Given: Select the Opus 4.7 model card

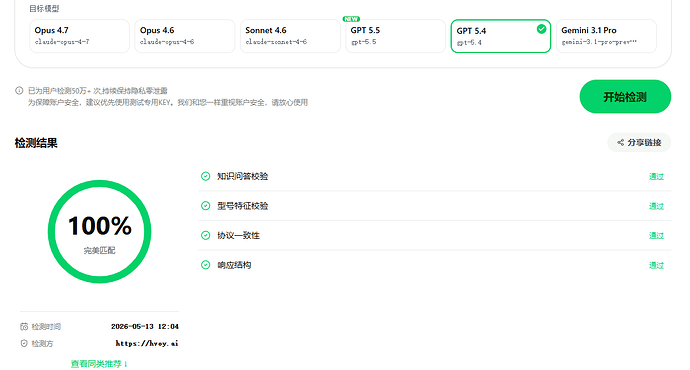Looking at the screenshot, I should coord(79,36).
